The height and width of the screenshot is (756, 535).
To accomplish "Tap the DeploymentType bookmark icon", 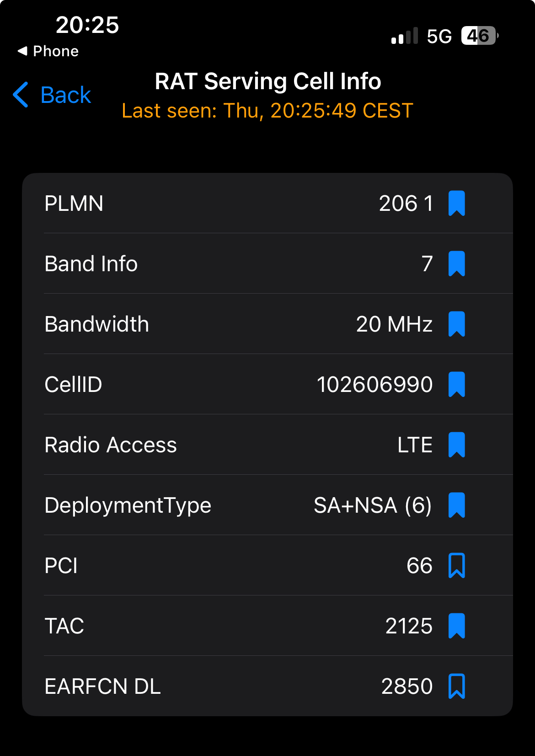I will (x=456, y=505).
